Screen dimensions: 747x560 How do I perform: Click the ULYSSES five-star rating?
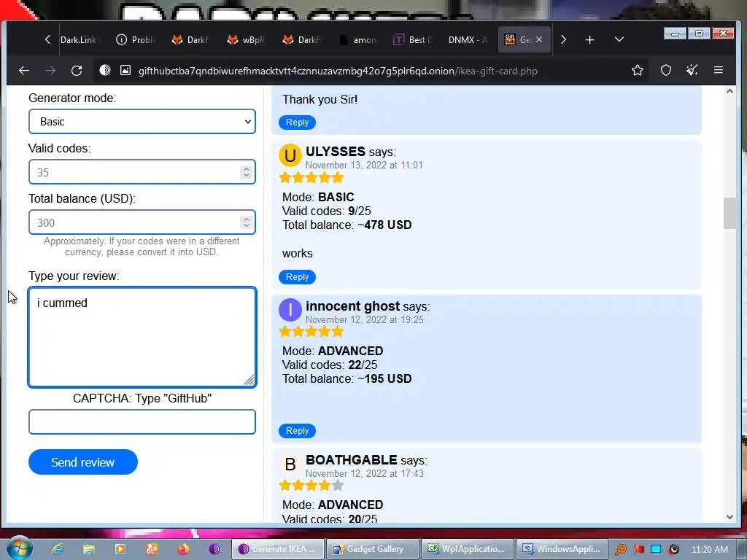311,178
